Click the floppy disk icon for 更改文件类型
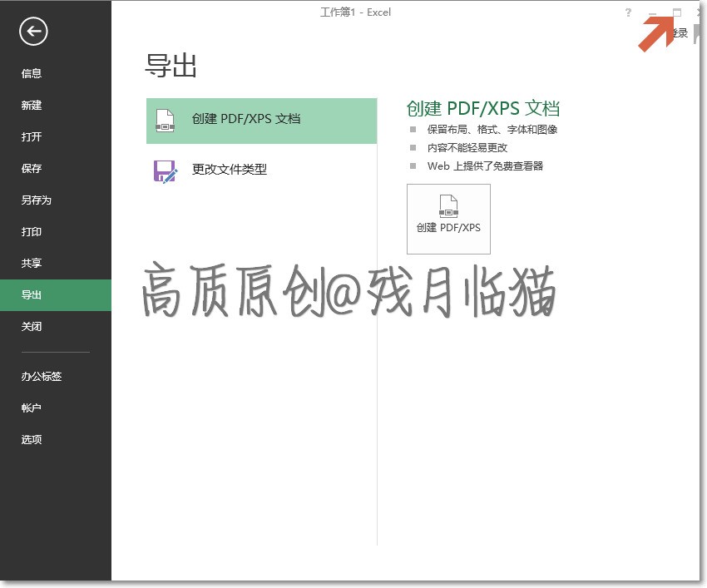The width and height of the screenshot is (707, 588). [x=166, y=171]
